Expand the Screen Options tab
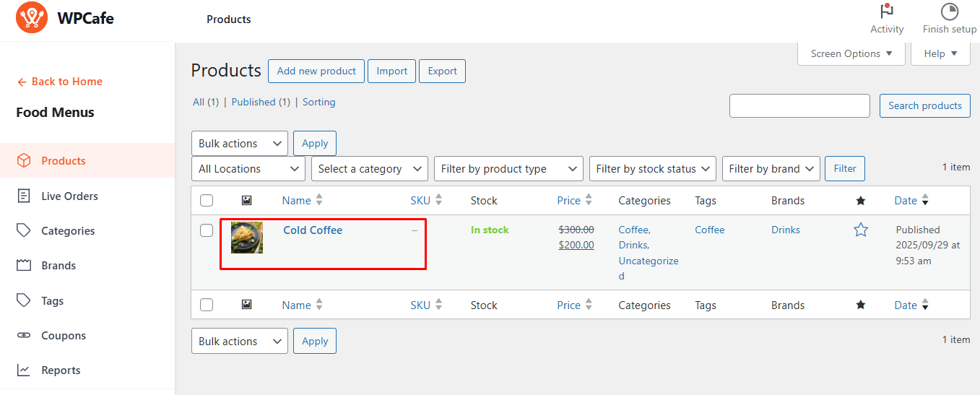 pyautogui.click(x=851, y=53)
